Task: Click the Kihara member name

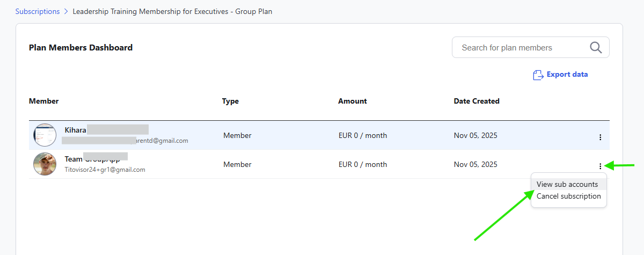Action: tap(75, 130)
